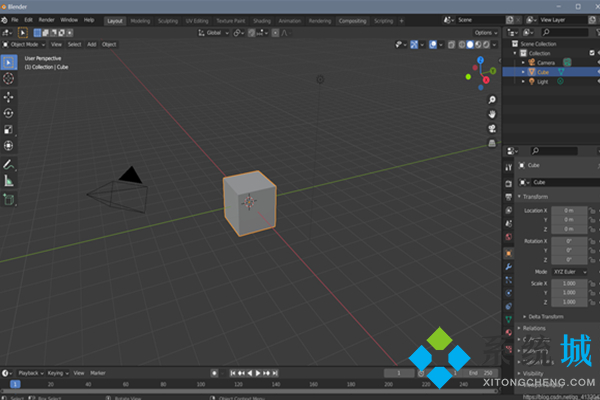Switch to the Sculpting workspace tab

click(x=168, y=21)
